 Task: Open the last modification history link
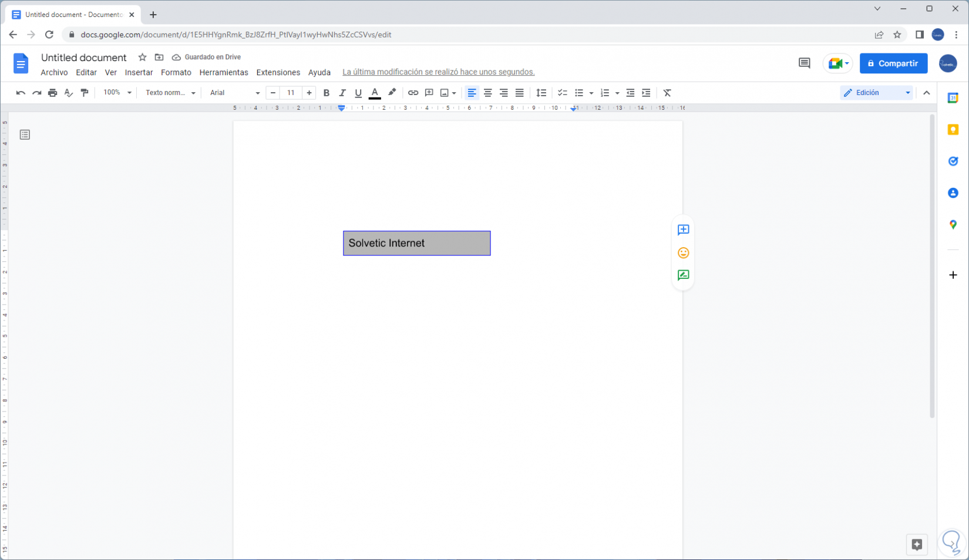tap(439, 72)
